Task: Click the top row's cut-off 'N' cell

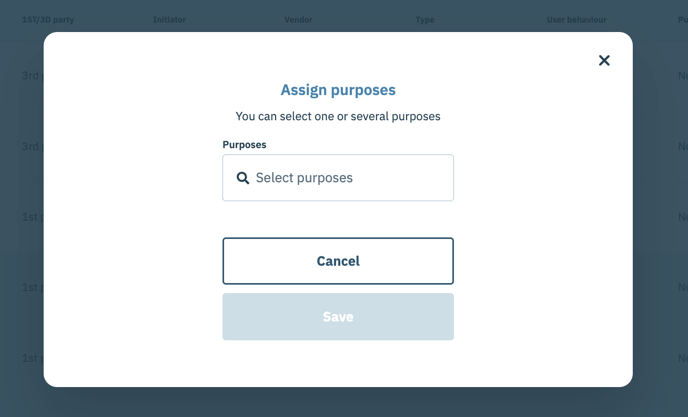Action: pyautogui.click(x=683, y=75)
